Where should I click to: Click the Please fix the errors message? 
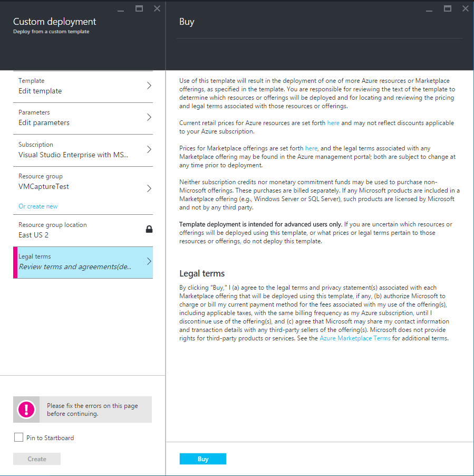click(92, 410)
